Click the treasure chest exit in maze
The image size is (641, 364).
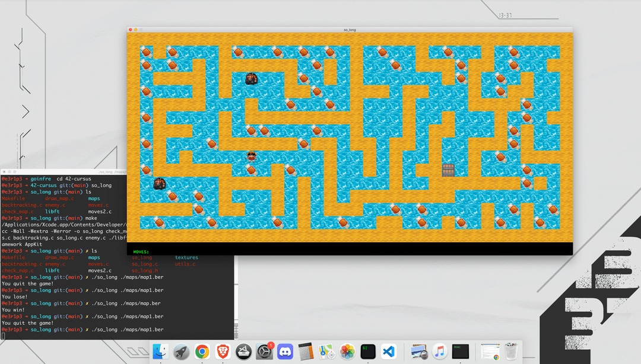(x=448, y=170)
